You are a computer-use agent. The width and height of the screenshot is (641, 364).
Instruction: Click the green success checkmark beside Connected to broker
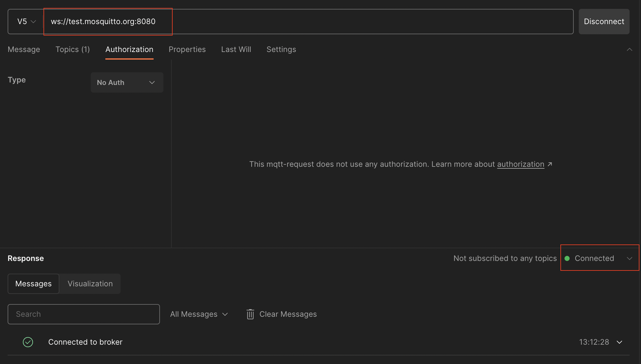(x=28, y=342)
